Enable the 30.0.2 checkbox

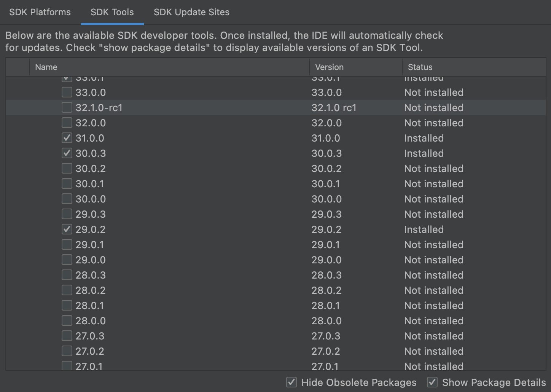tap(67, 168)
